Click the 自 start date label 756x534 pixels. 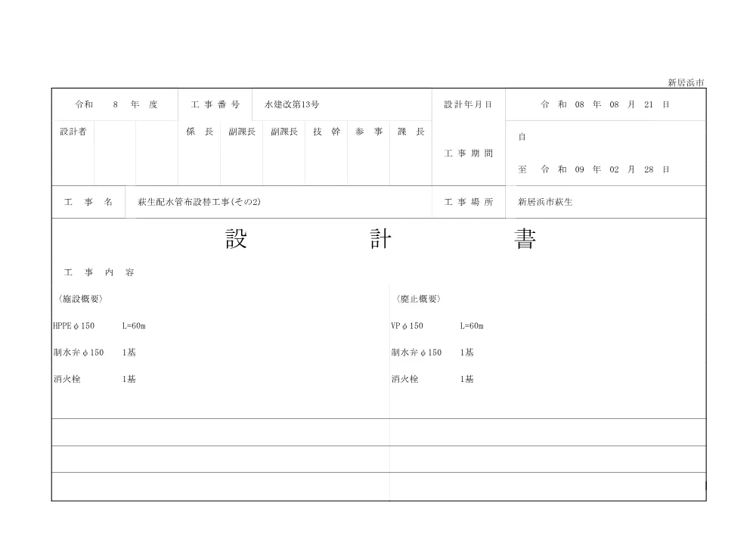(x=522, y=137)
